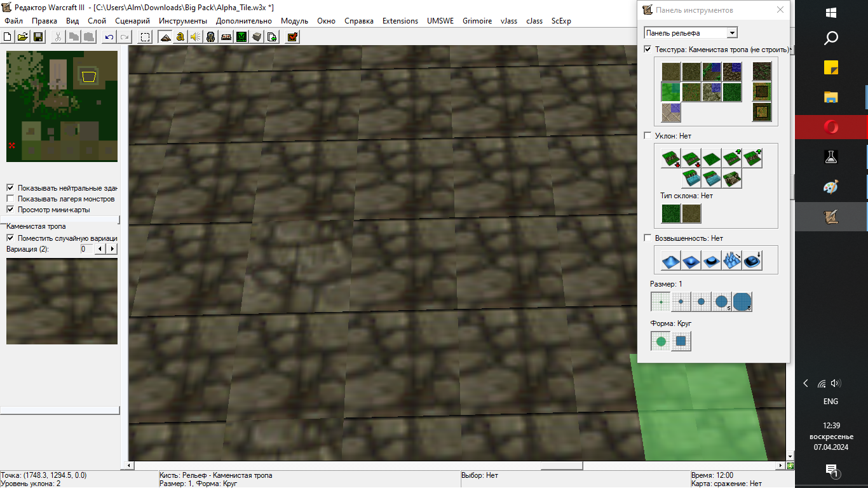868x488 pixels.
Task: Click the Вариация number input field
Action: [x=86, y=249]
